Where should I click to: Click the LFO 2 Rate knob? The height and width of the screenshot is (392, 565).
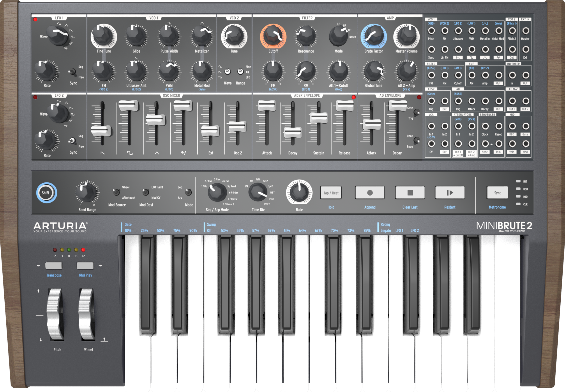tap(47, 141)
